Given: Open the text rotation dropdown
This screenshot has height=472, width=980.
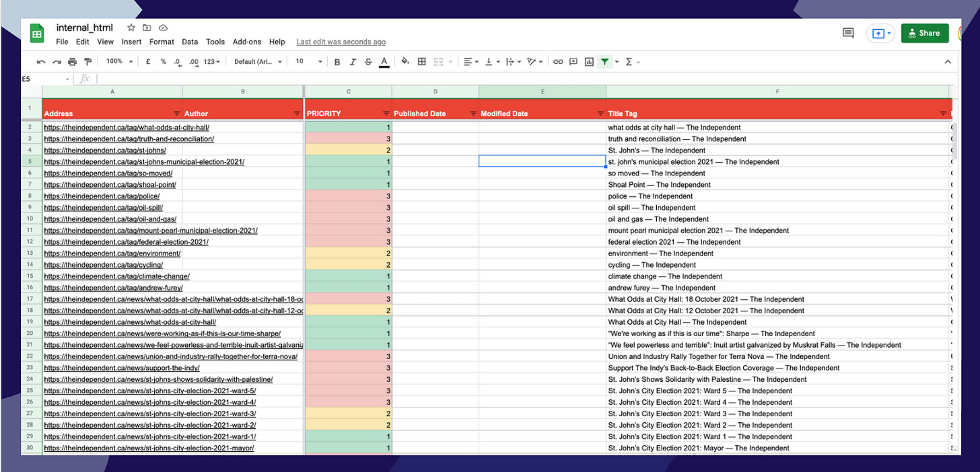Looking at the screenshot, I should click(534, 62).
